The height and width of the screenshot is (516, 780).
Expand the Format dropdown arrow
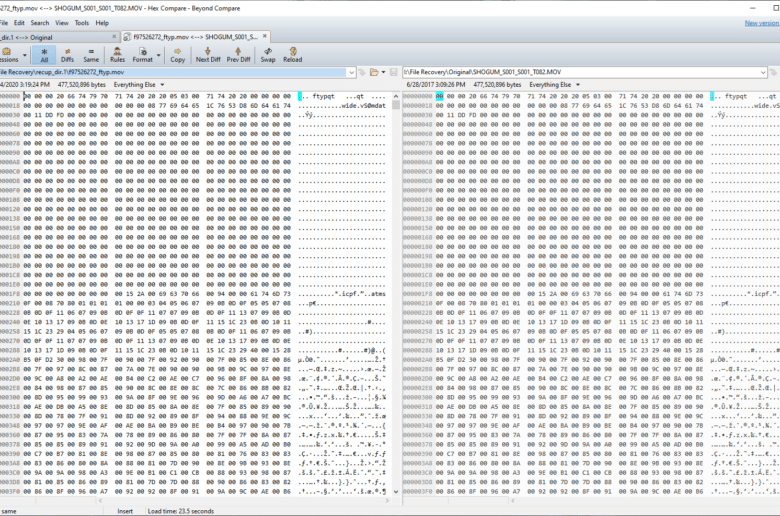159,55
